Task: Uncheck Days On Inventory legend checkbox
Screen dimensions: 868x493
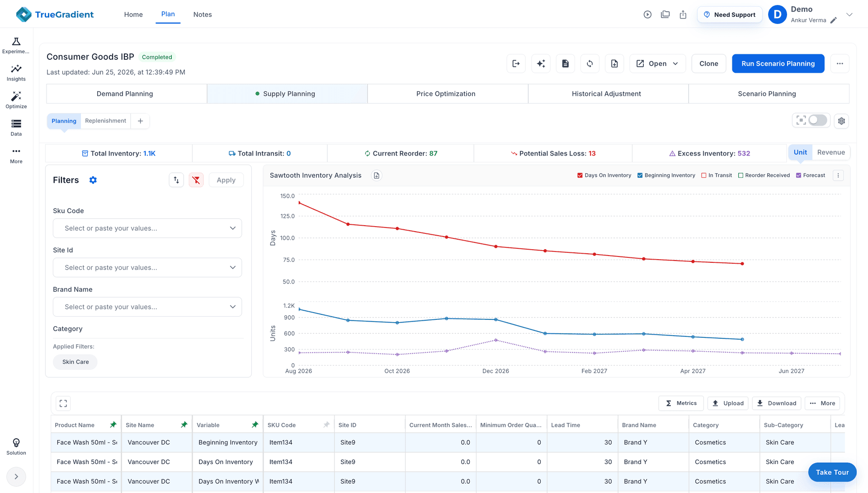Action: [x=580, y=175]
